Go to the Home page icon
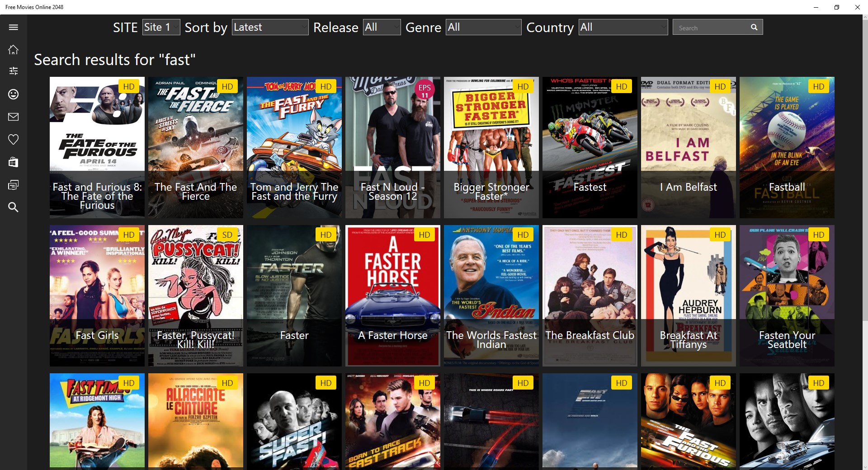 point(14,49)
